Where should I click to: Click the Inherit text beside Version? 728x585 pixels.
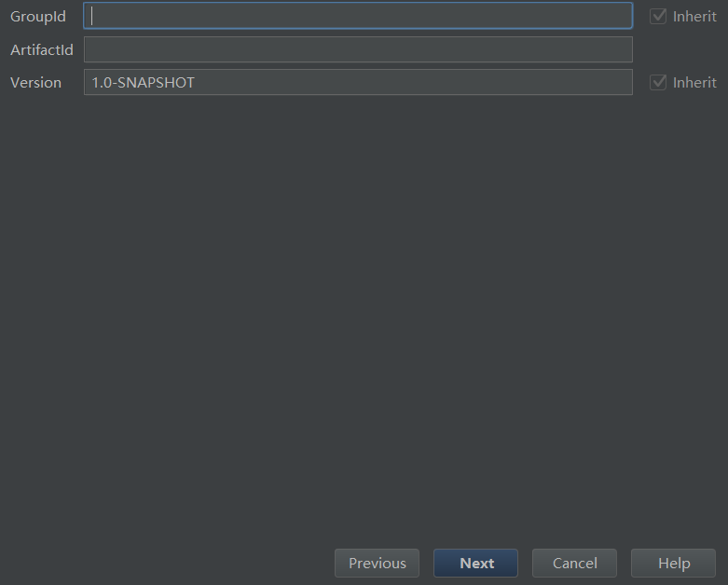(x=694, y=82)
